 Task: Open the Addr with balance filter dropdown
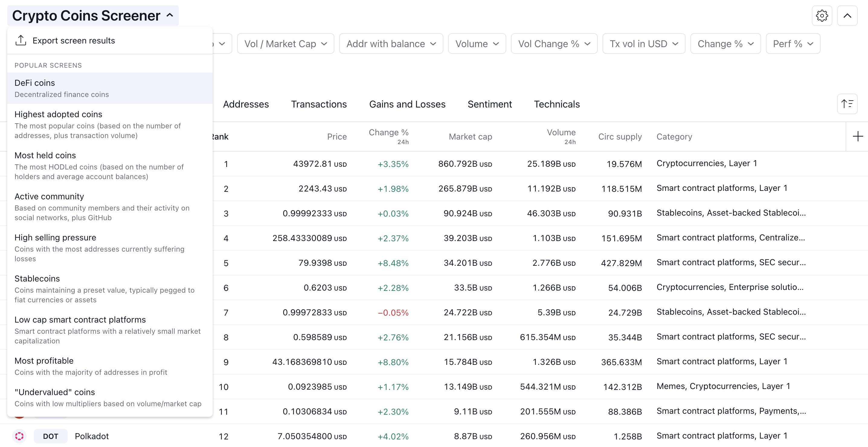[x=391, y=44]
